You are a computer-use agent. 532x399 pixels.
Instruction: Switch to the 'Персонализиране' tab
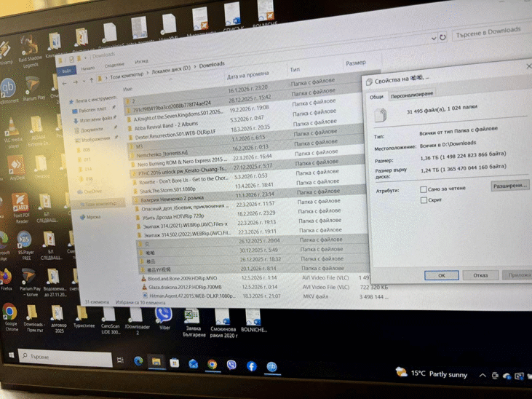tap(411, 95)
